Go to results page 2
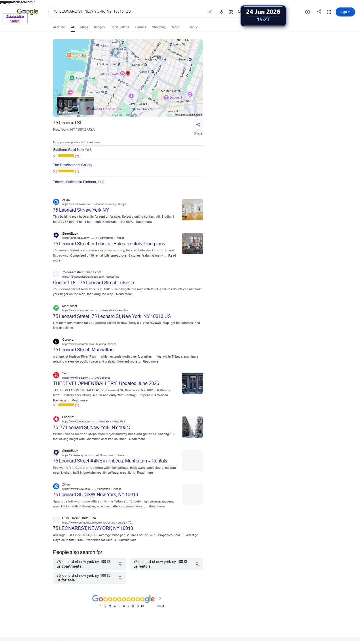This screenshot has width=364, height=641. coord(105,606)
